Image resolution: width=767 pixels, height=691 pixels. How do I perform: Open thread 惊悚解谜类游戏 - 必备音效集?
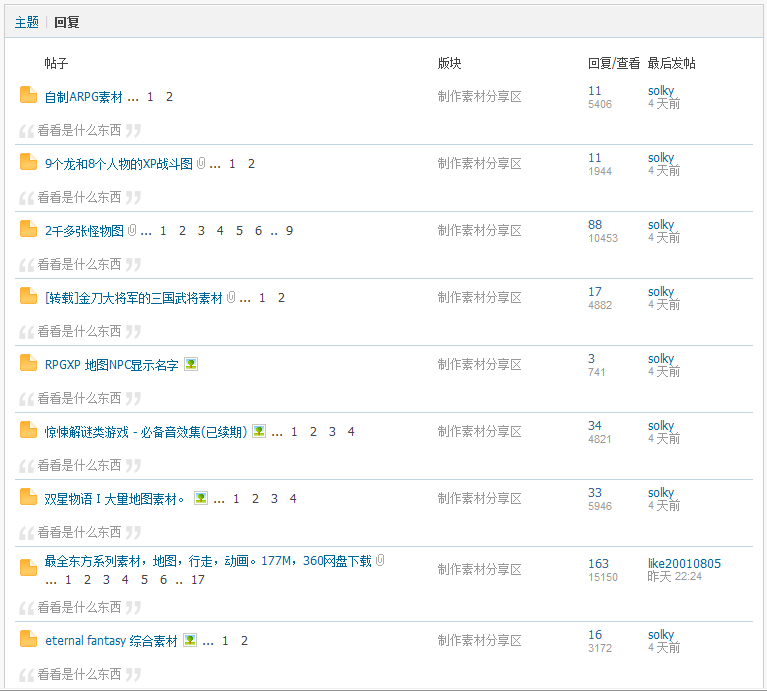point(146,432)
